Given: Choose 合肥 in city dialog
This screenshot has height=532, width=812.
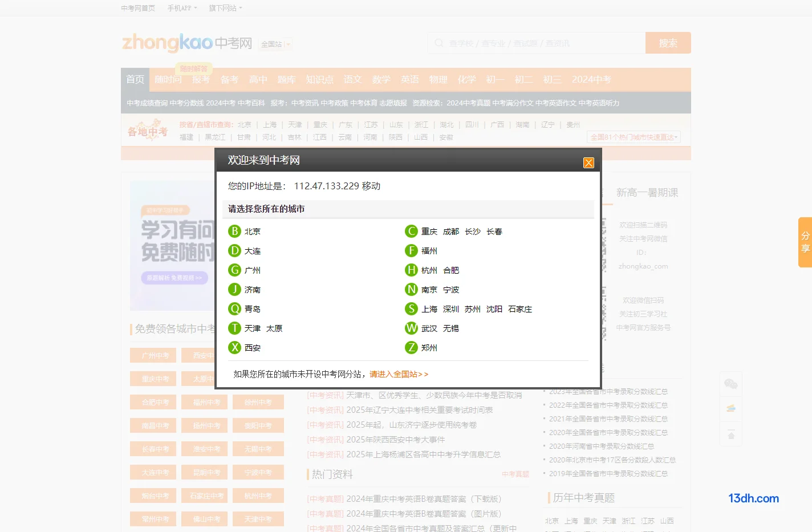Looking at the screenshot, I should [x=451, y=270].
